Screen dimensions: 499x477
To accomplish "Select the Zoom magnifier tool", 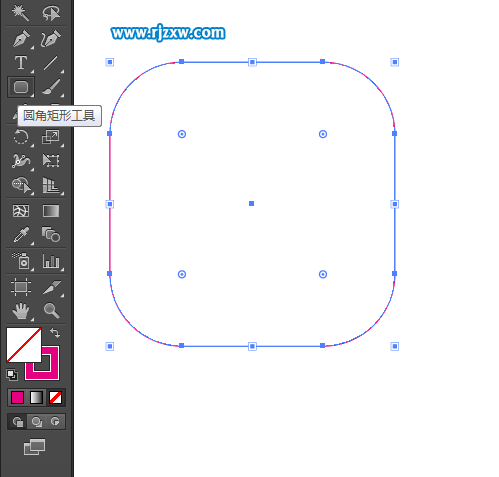I will (x=51, y=310).
